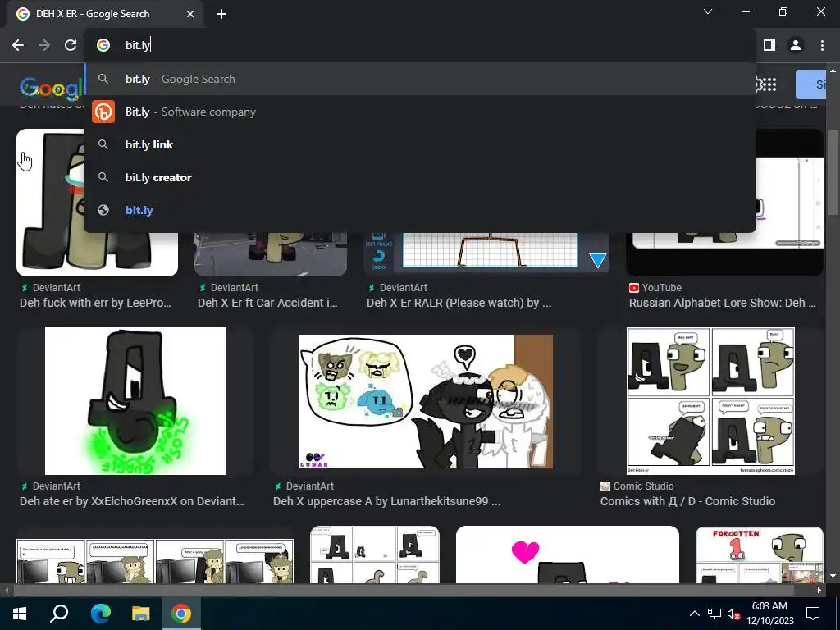Click the network status tray icon
840x630 pixels.
714,614
